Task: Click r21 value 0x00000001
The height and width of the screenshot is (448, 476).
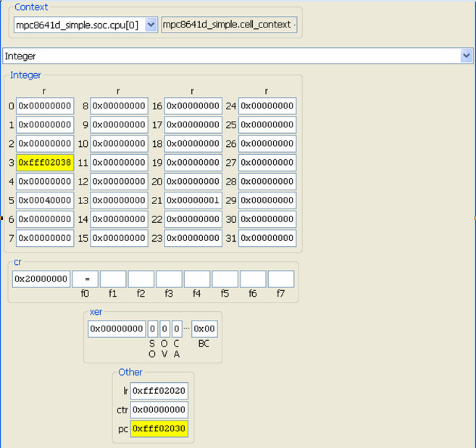Action: pos(193,200)
